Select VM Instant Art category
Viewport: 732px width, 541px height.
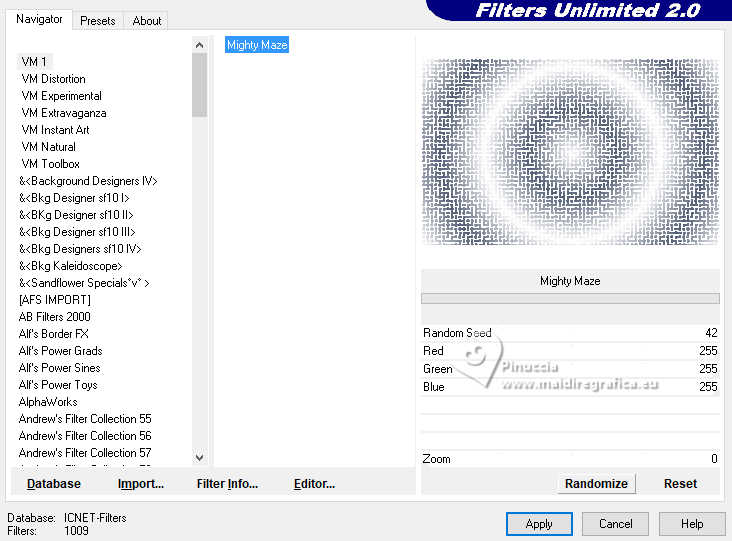pos(55,130)
